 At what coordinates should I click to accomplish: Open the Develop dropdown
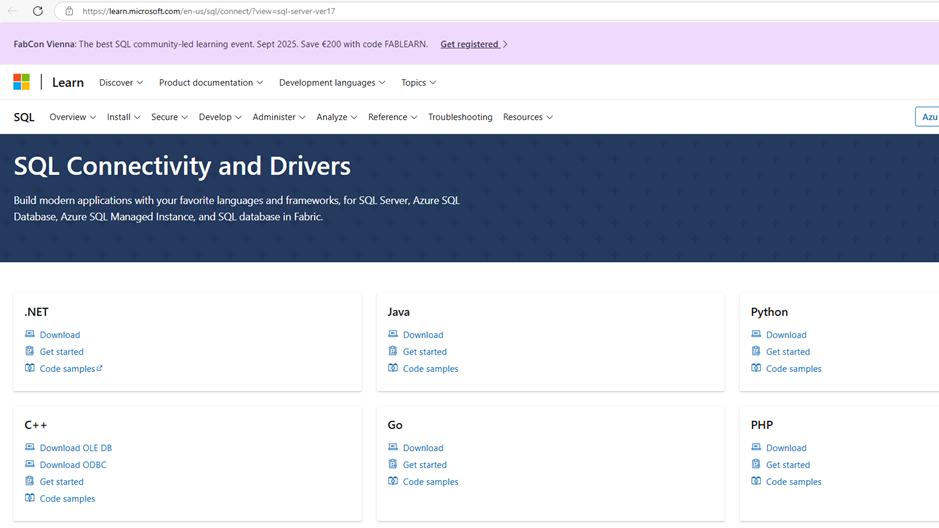click(x=220, y=117)
